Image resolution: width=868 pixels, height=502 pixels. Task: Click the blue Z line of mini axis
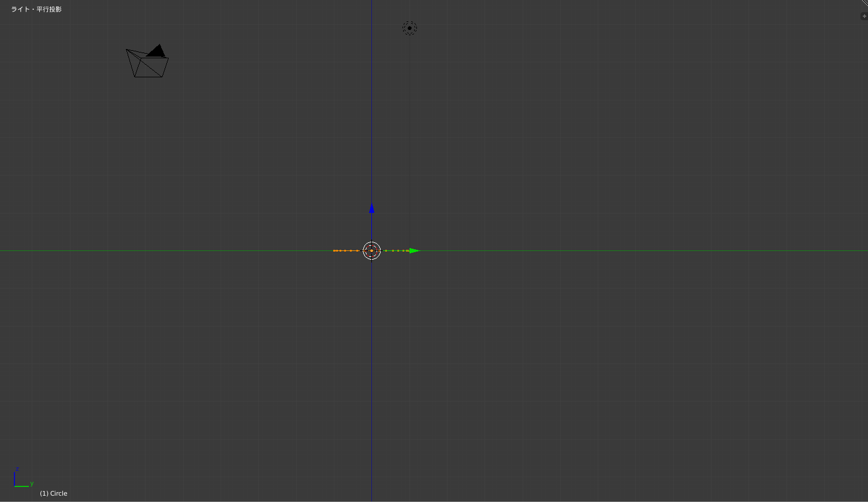coord(14,479)
